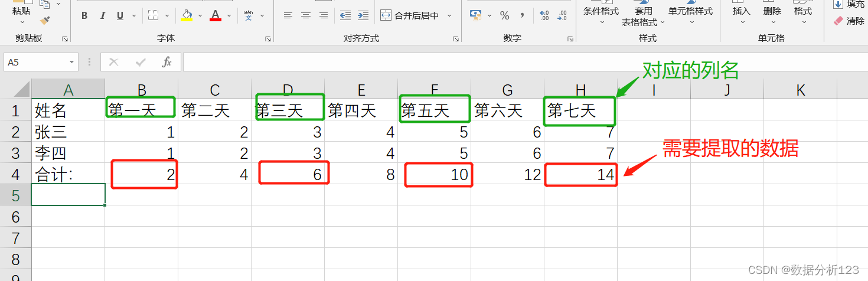This screenshot has width=868, height=281.
Task: Click the formula bar enter checkmark icon
Action: click(141, 62)
